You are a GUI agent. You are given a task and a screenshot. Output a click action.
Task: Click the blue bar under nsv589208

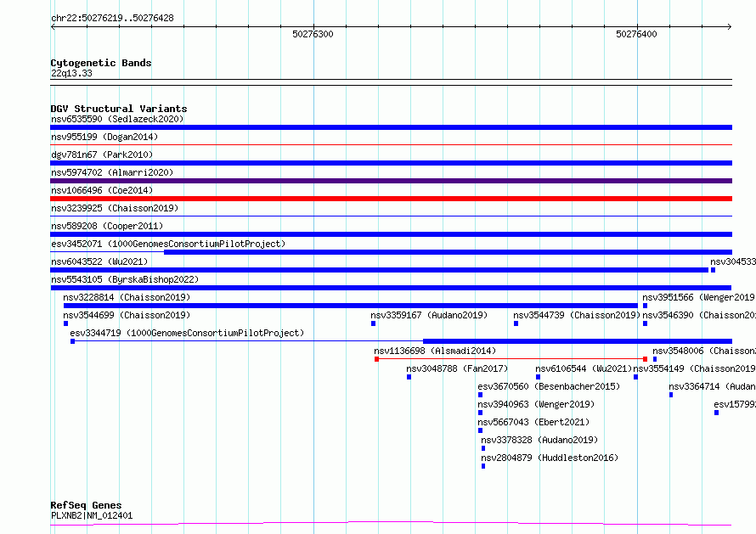[x=391, y=234]
